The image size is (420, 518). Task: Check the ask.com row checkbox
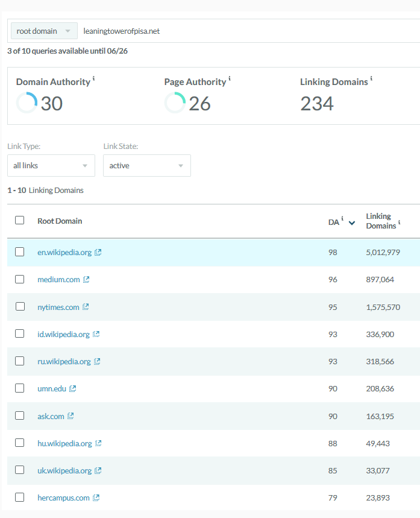pyautogui.click(x=19, y=415)
